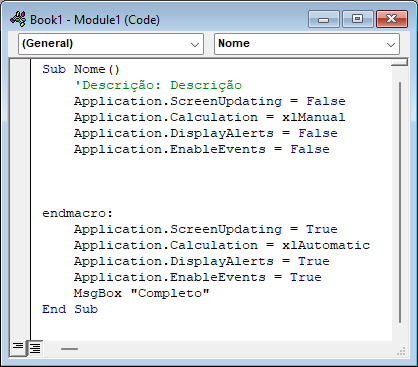This screenshot has height=367, width=418.
Task: Click 'Application.ScreenUpdating = False' line
Action: click(x=210, y=101)
